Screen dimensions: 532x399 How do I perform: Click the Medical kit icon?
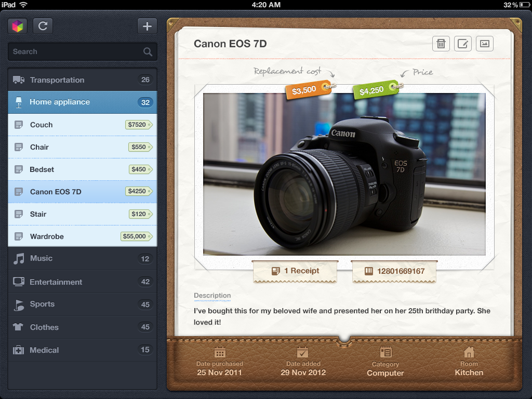(x=18, y=350)
